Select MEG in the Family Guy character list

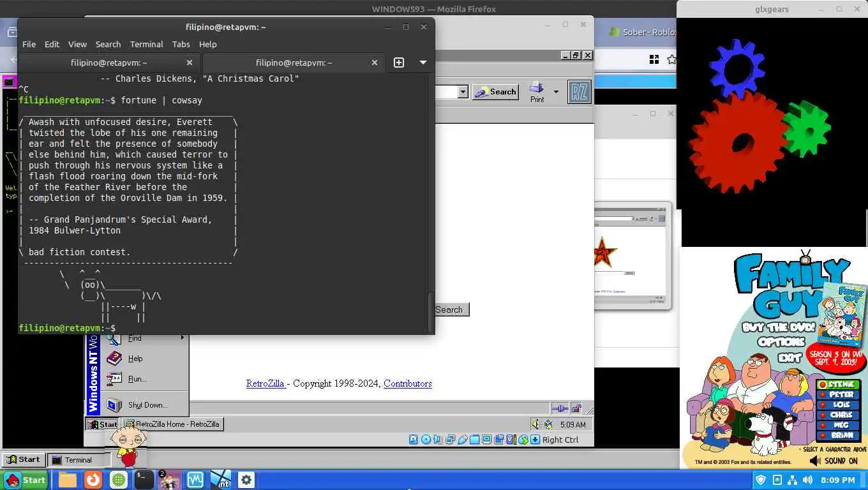tap(839, 426)
